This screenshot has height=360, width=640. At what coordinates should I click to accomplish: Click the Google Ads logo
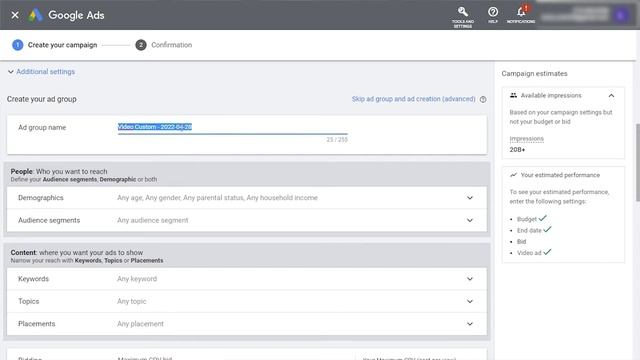pos(35,15)
